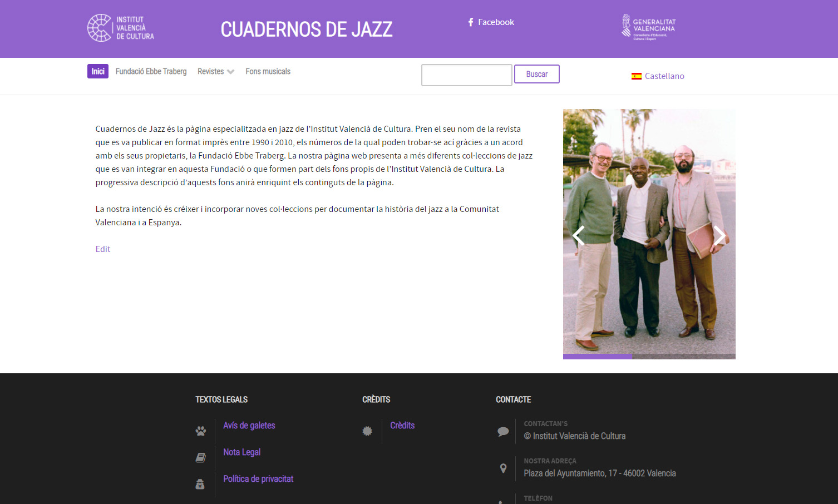
Task: Open Avís de galetes link
Action: tap(249, 426)
